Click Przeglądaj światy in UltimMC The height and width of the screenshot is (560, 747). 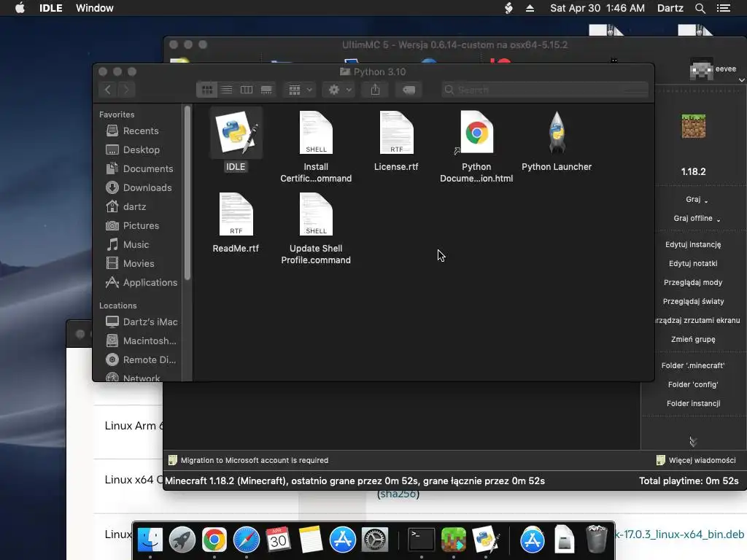click(x=693, y=301)
